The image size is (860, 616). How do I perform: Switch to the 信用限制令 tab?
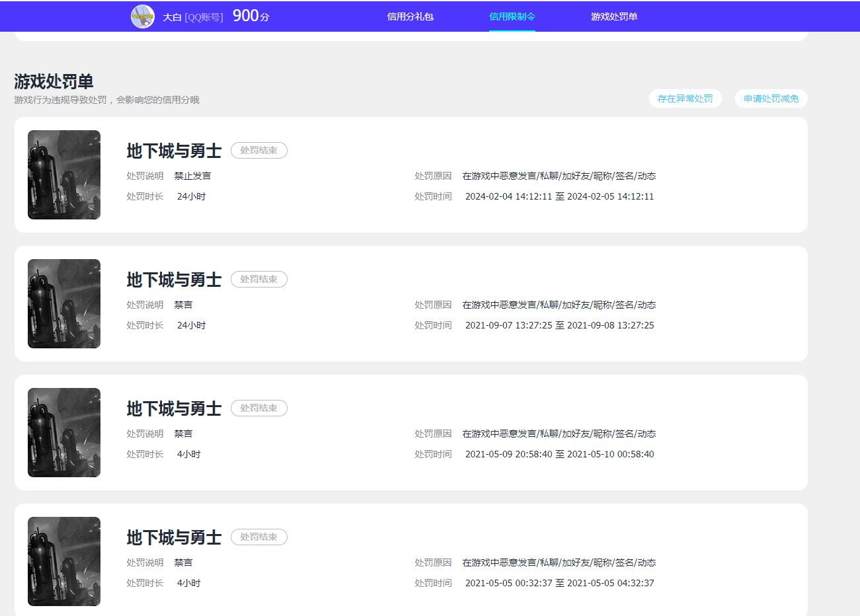512,16
